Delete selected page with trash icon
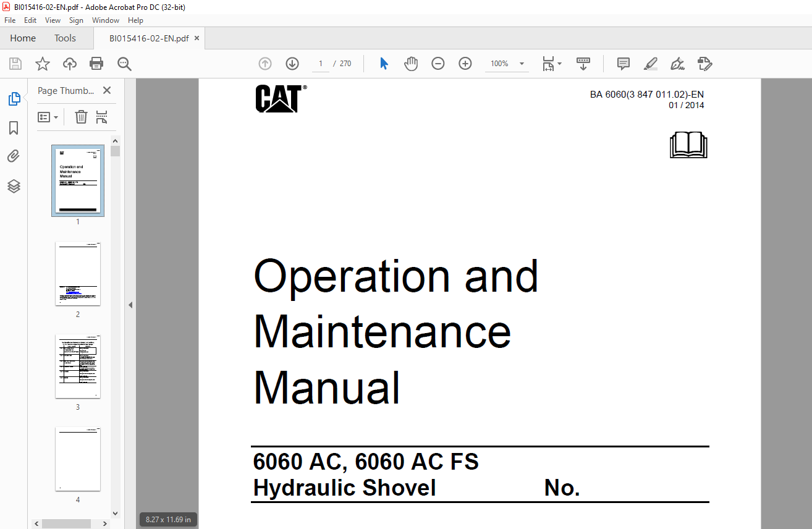 pyautogui.click(x=81, y=117)
